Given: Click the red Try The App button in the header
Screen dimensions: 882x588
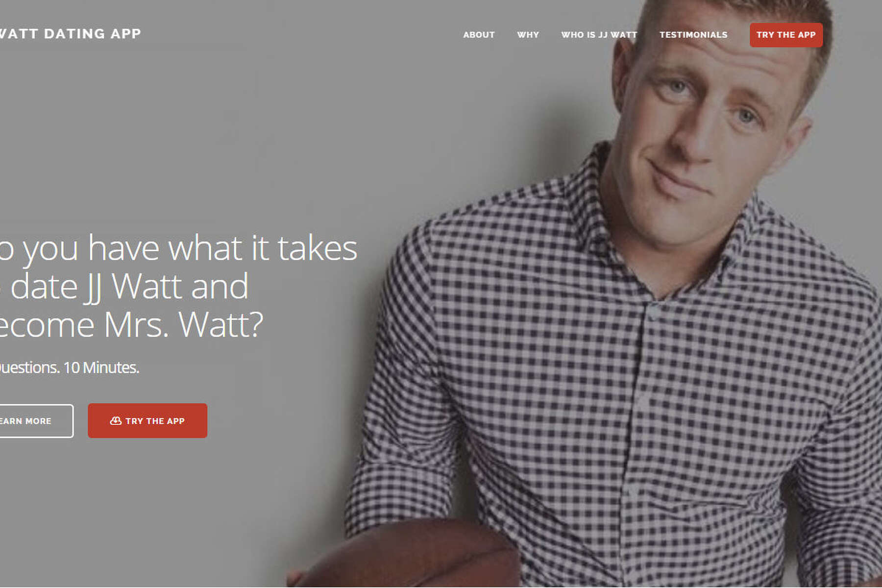Looking at the screenshot, I should pyautogui.click(x=786, y=35).
